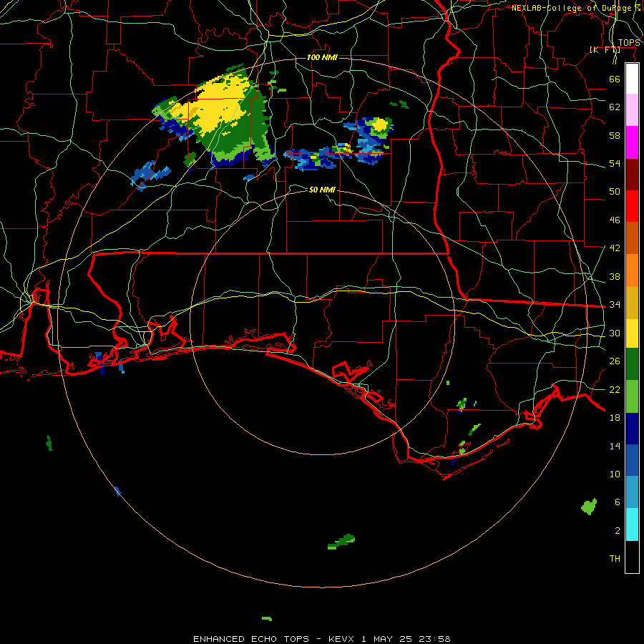
Task: Select the bright red legend swatch
Action: [632, 206]
